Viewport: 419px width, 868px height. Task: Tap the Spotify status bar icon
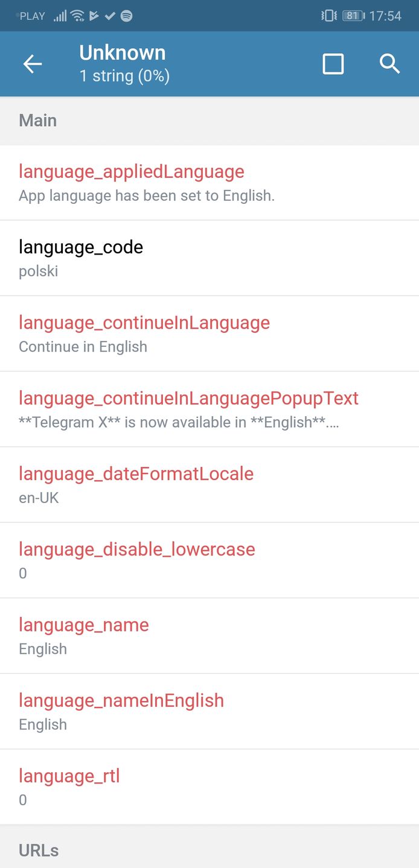[126, 16]
